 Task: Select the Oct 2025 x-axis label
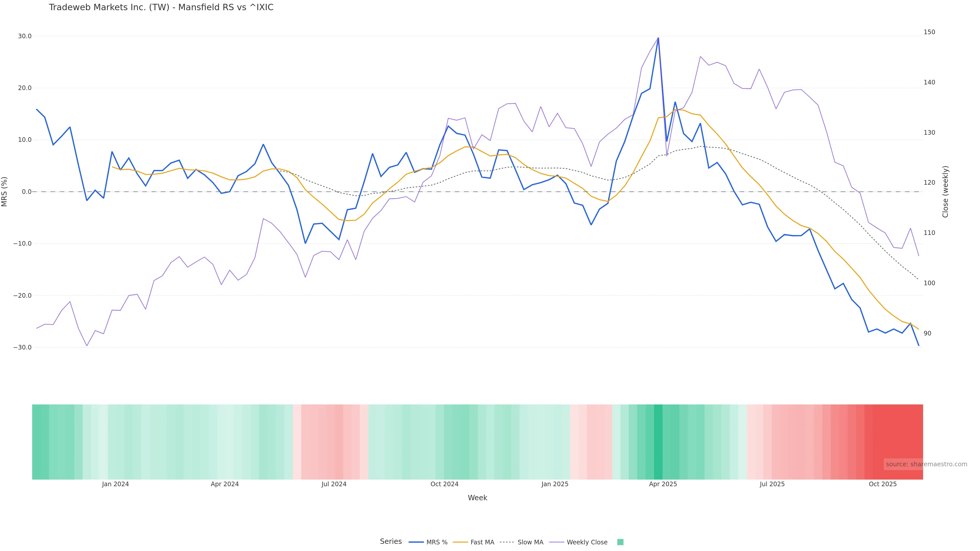point(883,484)
